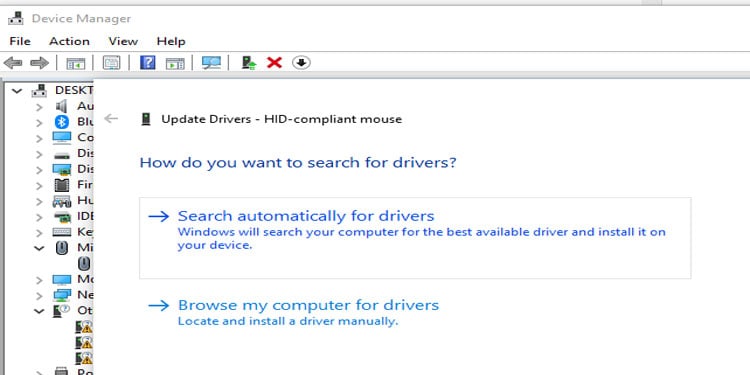Click the Scan for hardware changes monitor icon
The height and width of the screenshot is (375, 750).
[211, 63]
